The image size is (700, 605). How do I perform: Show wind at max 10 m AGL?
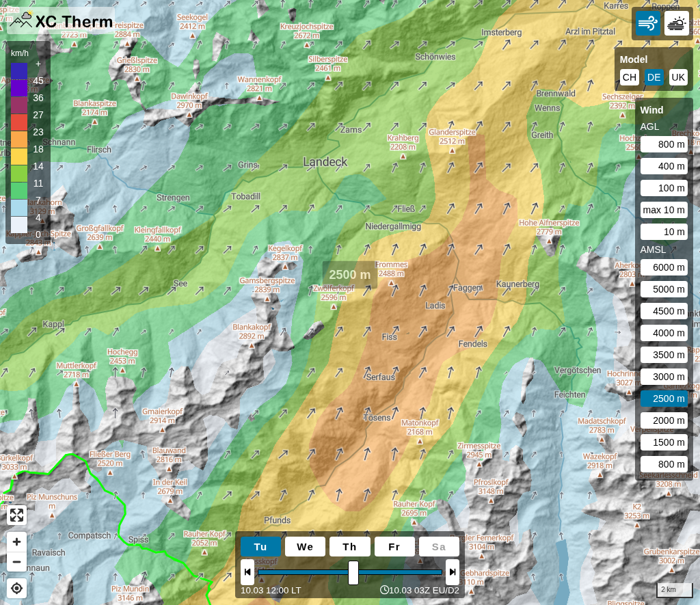[664, 210]
